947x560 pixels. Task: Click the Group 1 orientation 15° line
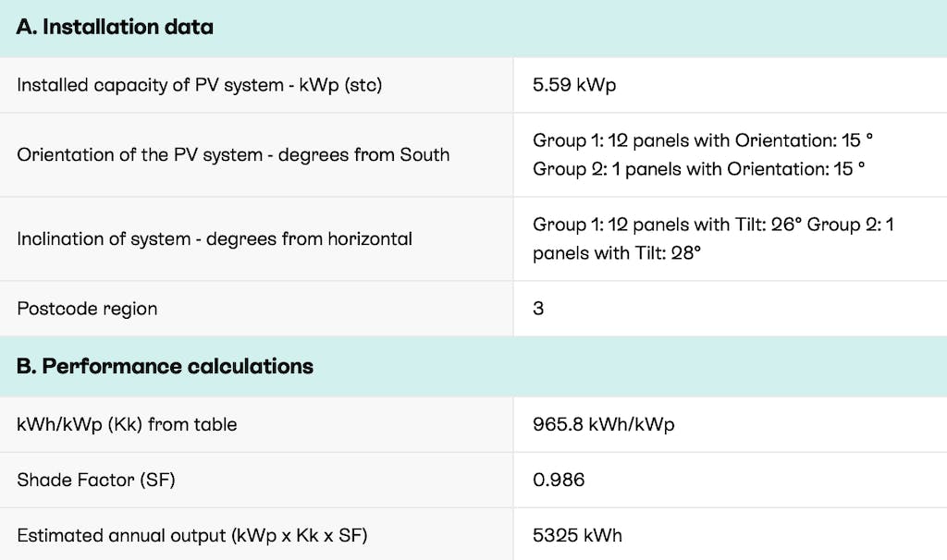click(703, 140)
